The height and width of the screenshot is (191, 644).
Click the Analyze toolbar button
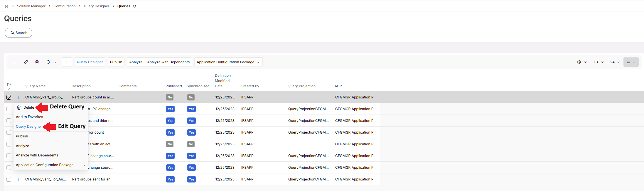coord(136,62)
